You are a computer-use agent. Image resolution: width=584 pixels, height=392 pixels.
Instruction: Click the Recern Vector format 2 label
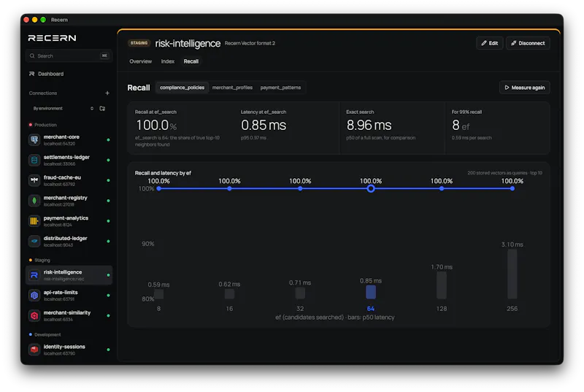(250, 43)
